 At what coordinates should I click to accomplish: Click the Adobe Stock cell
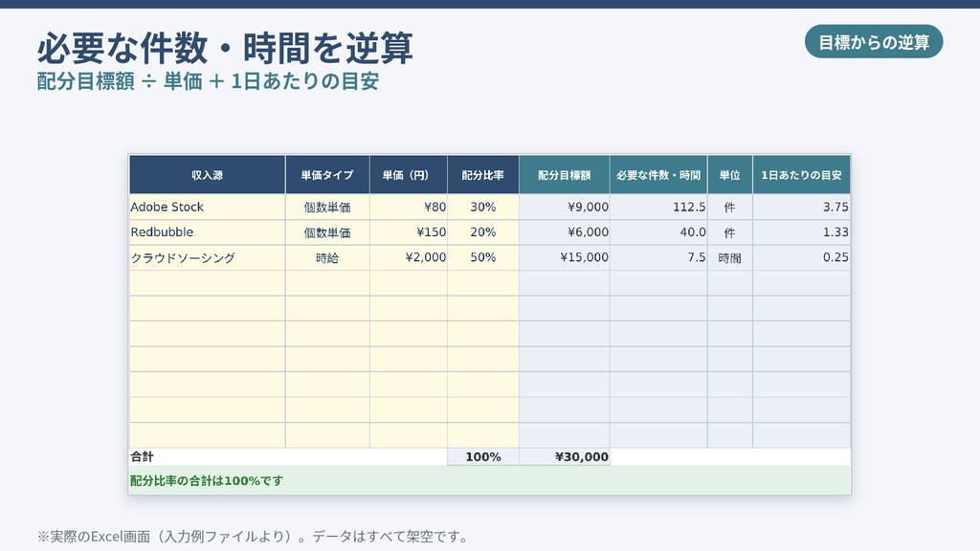(208, 207)
